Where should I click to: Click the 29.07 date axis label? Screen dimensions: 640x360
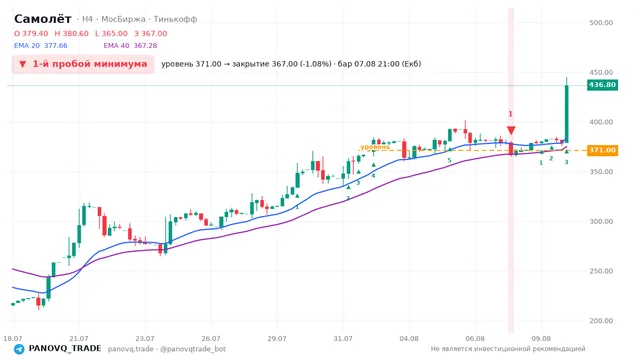click(x=277, y=339)
